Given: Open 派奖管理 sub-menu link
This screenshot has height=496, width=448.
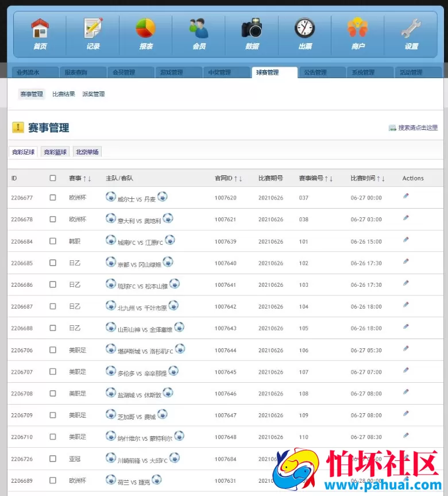Looking at the screenshot, I should (94, 94).
